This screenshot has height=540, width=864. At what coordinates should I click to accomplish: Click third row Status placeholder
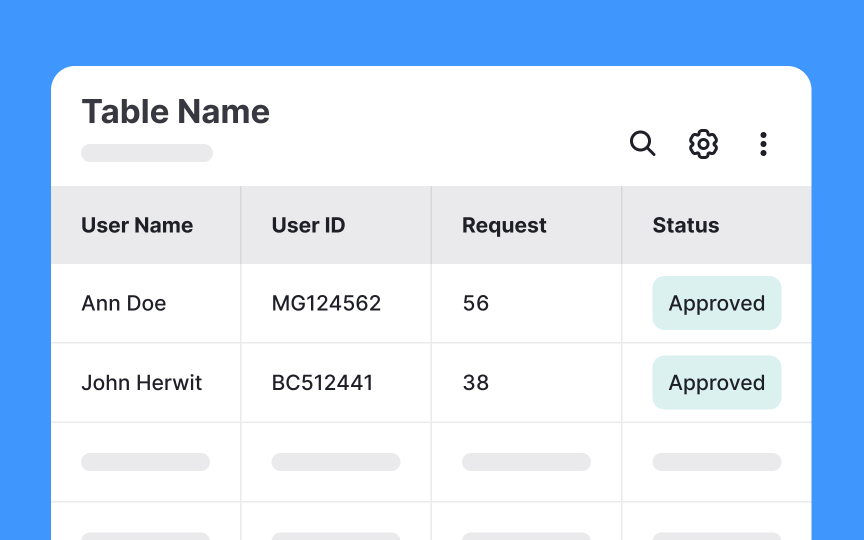[717, 462]
